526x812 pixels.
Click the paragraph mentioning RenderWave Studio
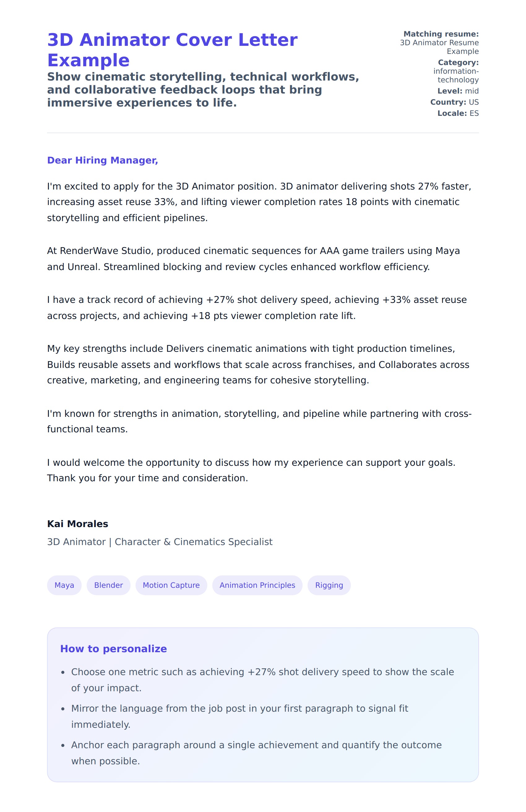click(x=253, y=259)
